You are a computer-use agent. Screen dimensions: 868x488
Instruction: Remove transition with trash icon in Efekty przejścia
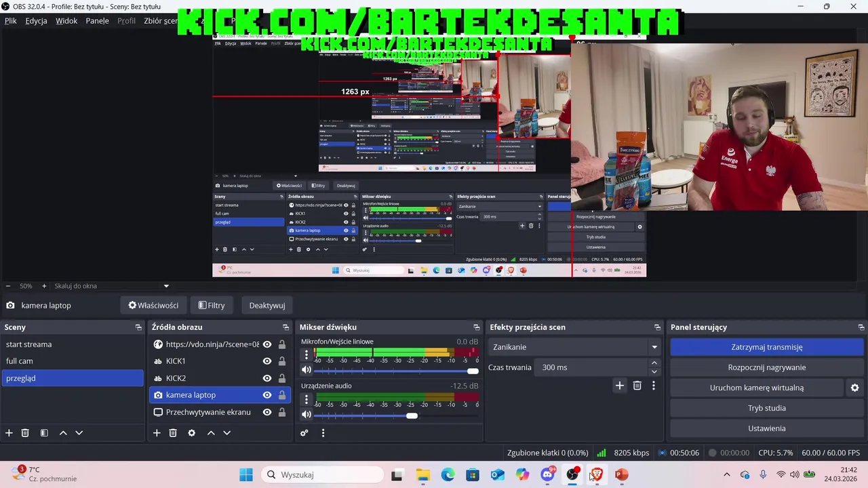pyautogui.click(x=637, y=386)
